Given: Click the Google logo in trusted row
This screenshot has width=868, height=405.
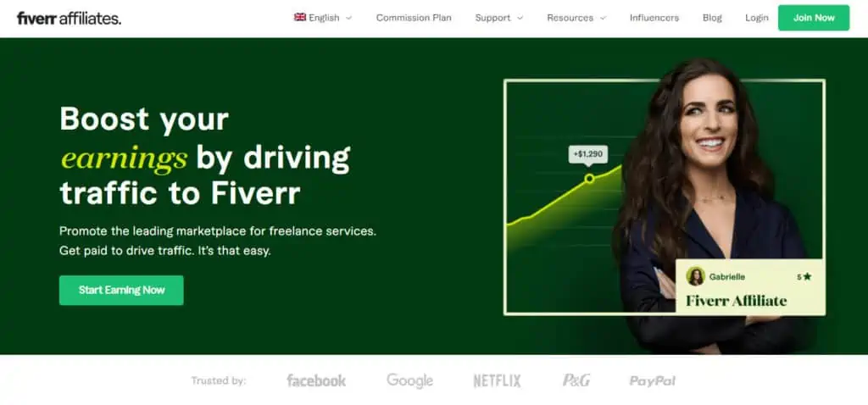Looking at the screenshot, I should pyautogui.click(x=409, y=380).
